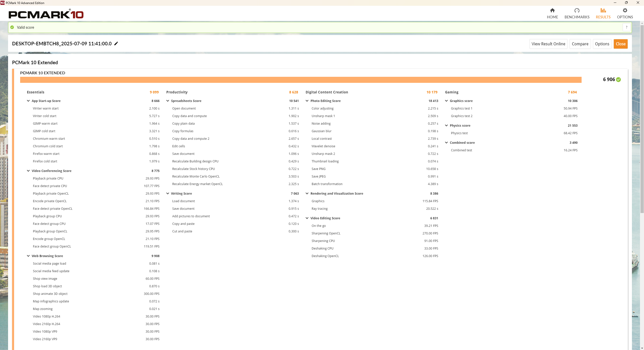The width and height of the screenshot is (644, 350).
Task: Click the green valid score checkmark
Action: pos(12,27)
